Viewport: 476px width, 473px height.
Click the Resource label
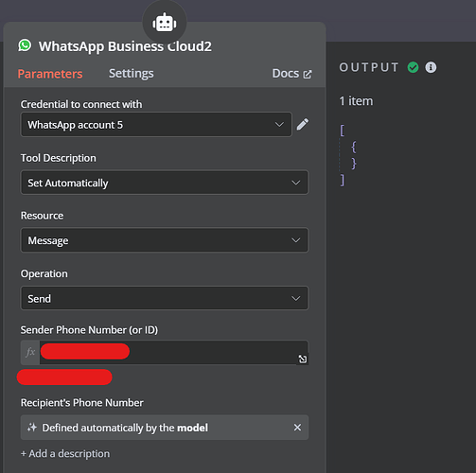(x=42, y=216)
